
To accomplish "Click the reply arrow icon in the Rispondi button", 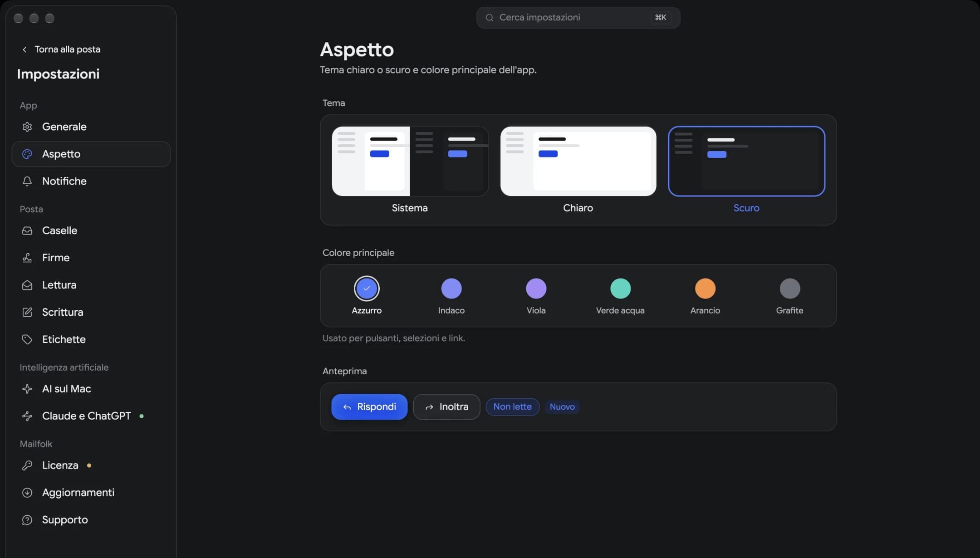I will pos(347,407).
